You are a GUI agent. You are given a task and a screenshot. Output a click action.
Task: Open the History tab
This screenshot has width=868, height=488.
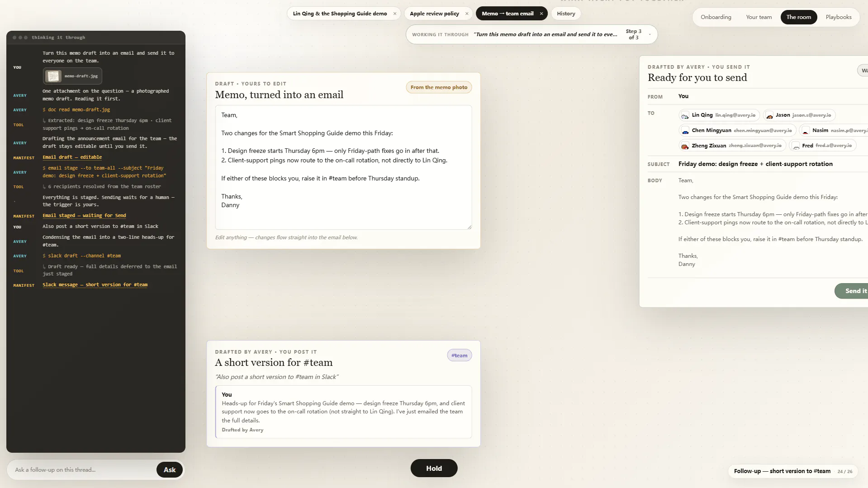[x=566, y=14]
